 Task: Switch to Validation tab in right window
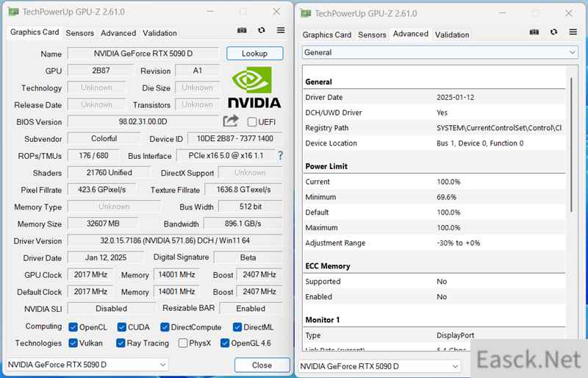452,35
